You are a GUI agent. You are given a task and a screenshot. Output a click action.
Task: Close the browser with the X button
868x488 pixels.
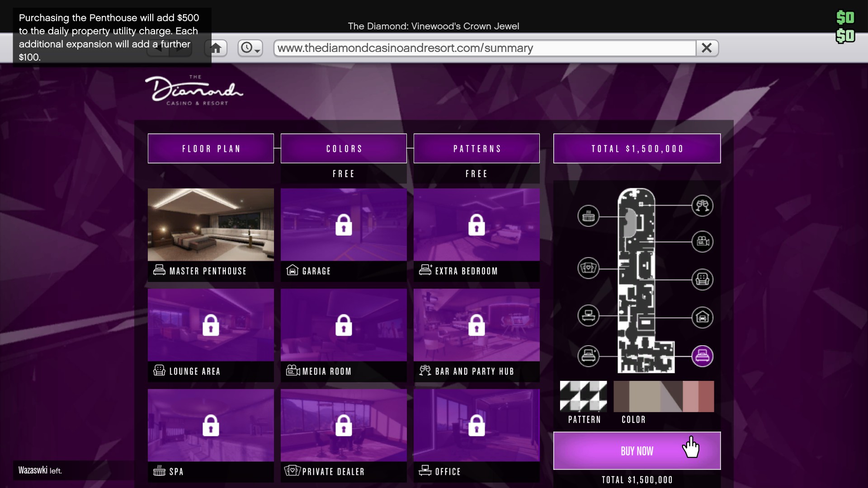(x=707, y=48)
